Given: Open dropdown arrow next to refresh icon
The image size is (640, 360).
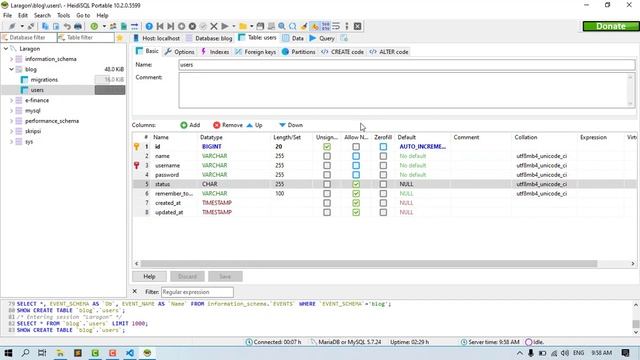Looking at the screenshot, I should click(104, 26).
